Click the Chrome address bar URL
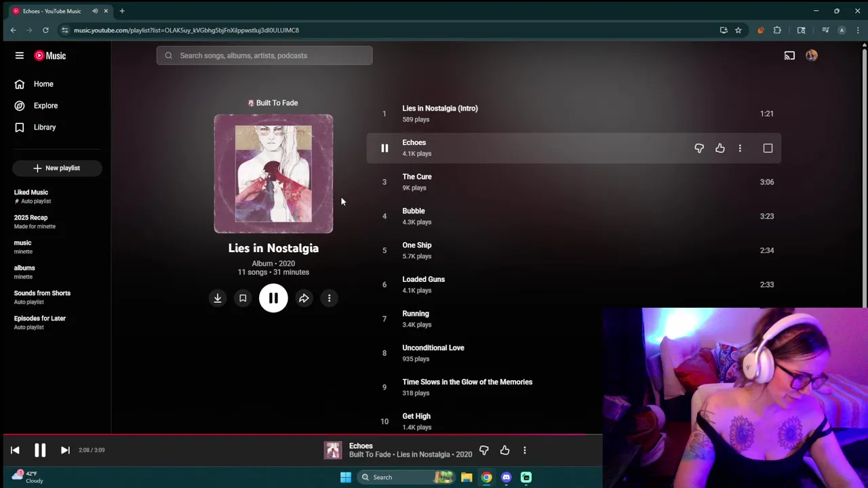This screenshot has height=488, width=868. [186, 30]
